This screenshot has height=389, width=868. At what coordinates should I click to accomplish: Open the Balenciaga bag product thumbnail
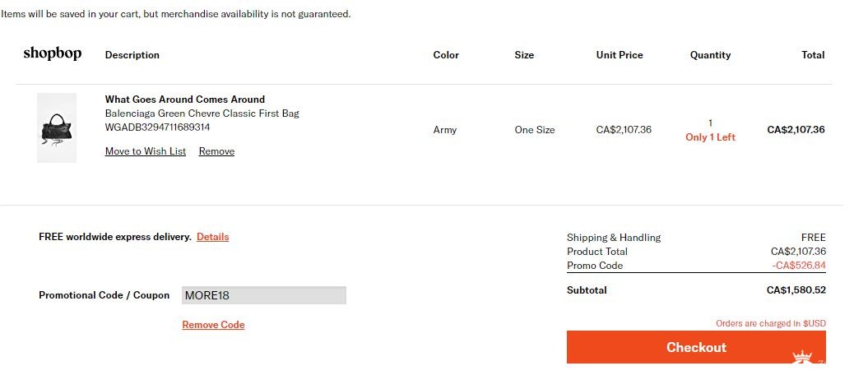[x=57, y=128]
